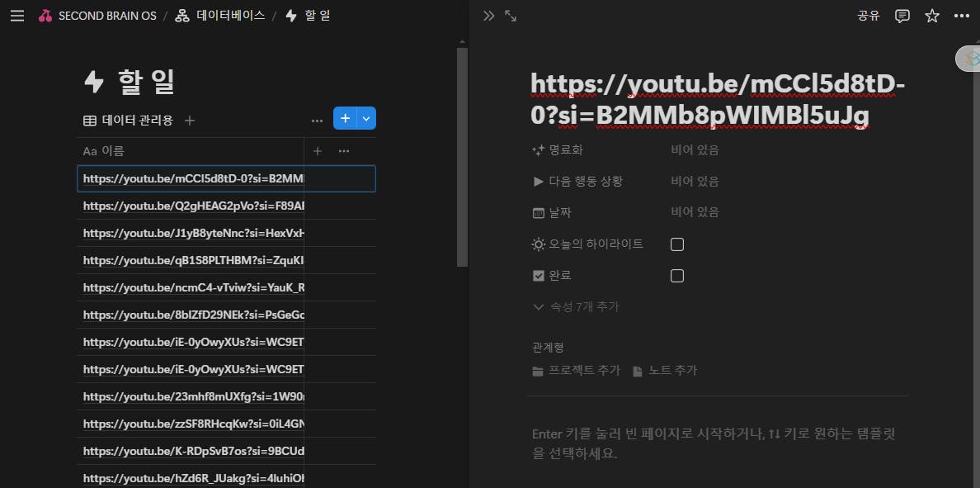Click the double-chevron close side peek icon
The height and width of the screenshot is (488, 980).
click(x=488, y=17)
